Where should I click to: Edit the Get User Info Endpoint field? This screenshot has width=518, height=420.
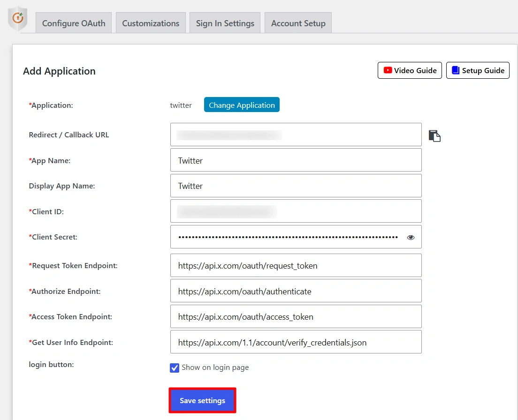coord(296,342)
